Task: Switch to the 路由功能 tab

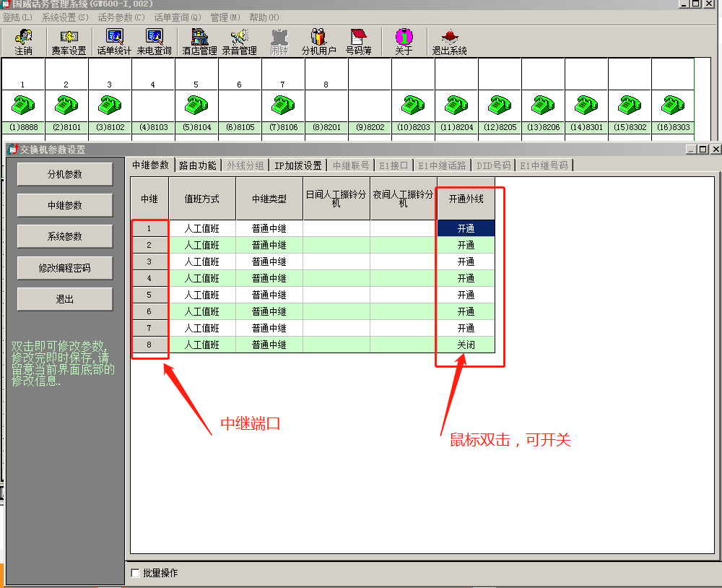Action: coord(198,165)
